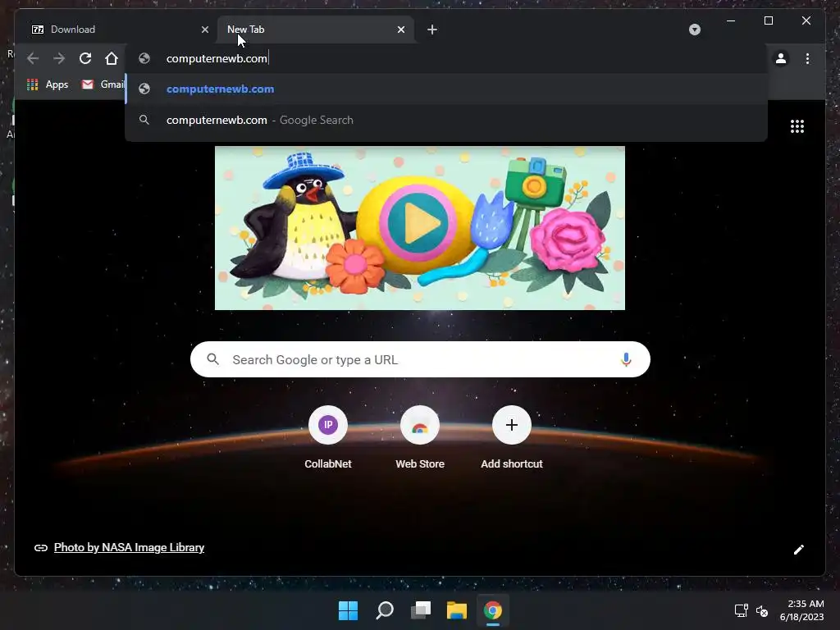
Task: Open the clock showing 2:35 AM
Action: click(802, 610)
